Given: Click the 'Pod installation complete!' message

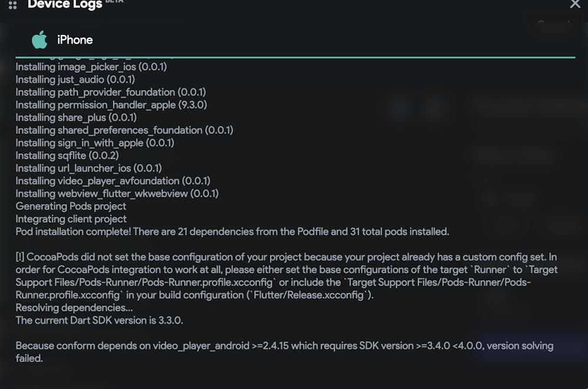Looking at the screenshot, I should click(232, 232).
